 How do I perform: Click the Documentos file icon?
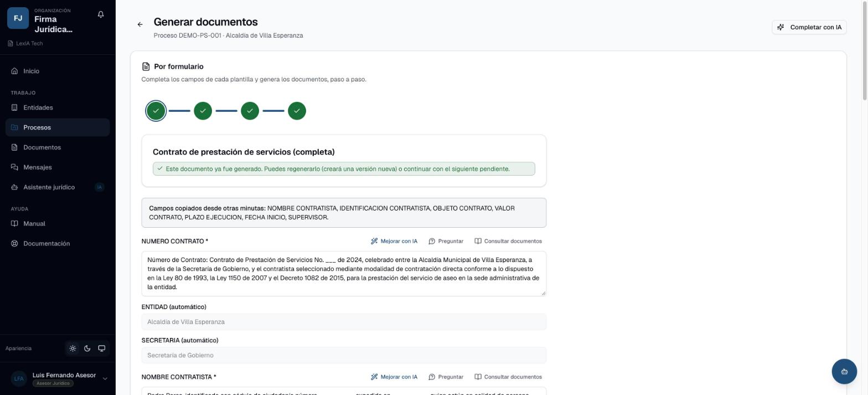[14, 147]
